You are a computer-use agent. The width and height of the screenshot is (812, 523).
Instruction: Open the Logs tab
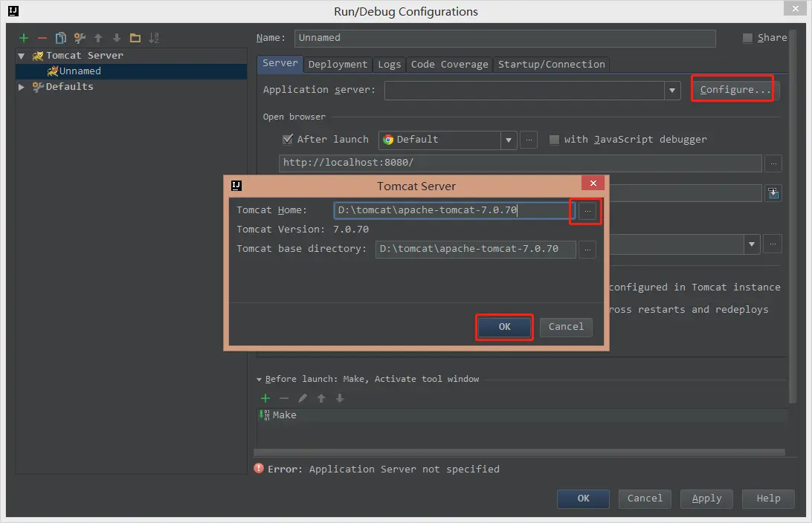click(389, 64)
